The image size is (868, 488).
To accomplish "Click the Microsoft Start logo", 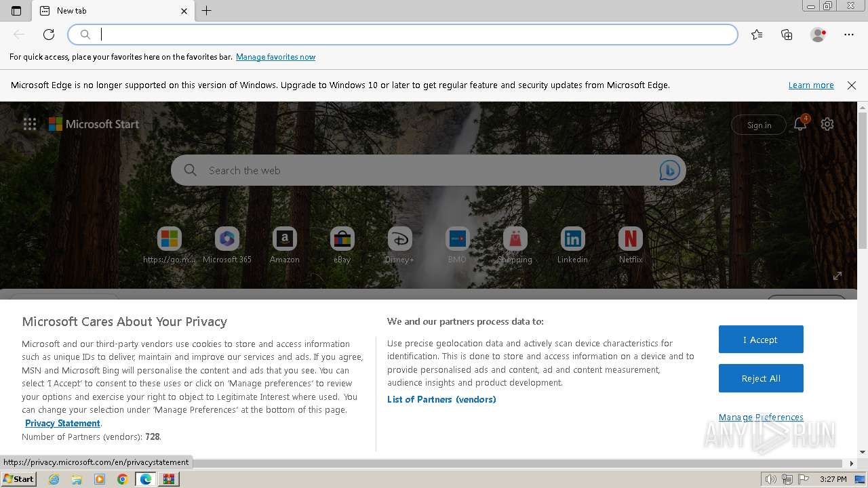I will [x=94, y=124].
